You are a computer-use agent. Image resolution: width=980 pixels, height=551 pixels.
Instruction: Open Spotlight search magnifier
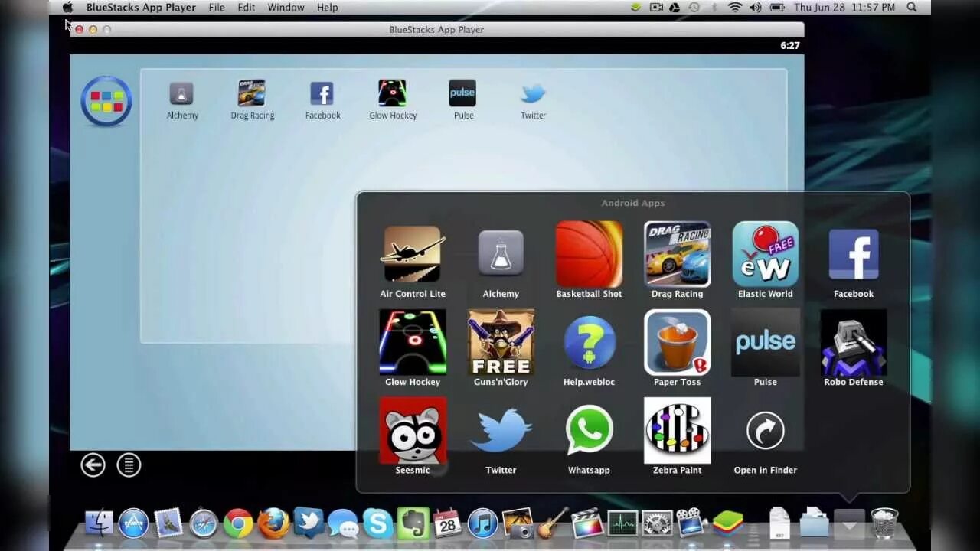click(912, 7)
